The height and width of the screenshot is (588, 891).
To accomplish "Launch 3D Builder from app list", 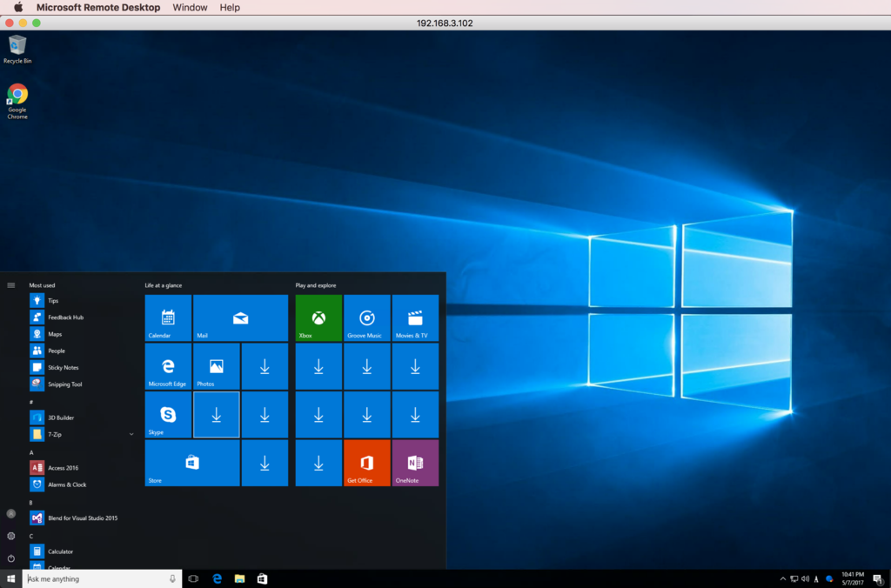I will click(83, 418).
